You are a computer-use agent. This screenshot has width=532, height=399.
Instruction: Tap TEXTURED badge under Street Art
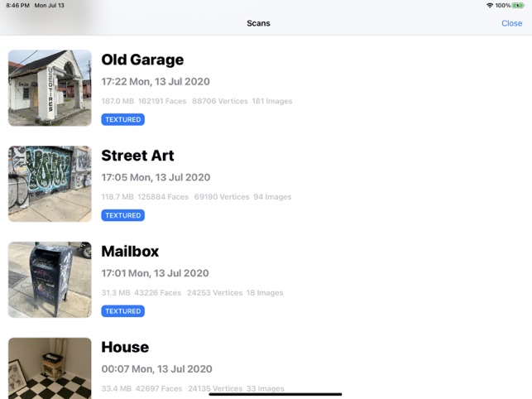(122, 216)
